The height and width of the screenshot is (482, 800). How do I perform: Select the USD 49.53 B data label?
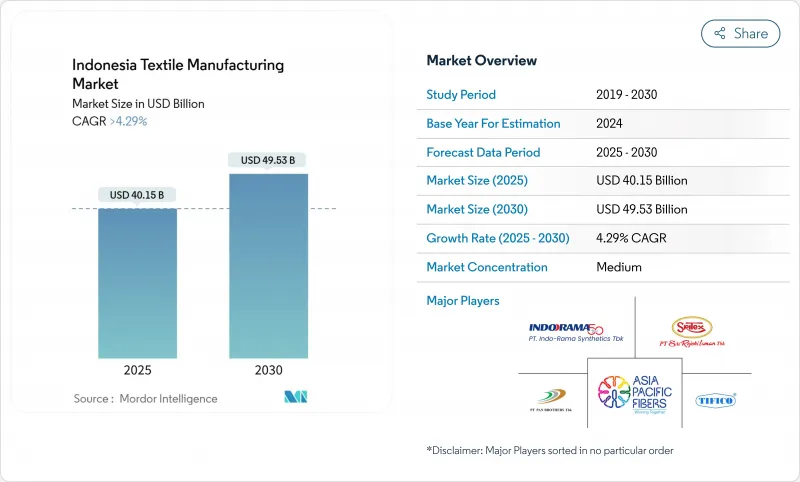(268, 160)
